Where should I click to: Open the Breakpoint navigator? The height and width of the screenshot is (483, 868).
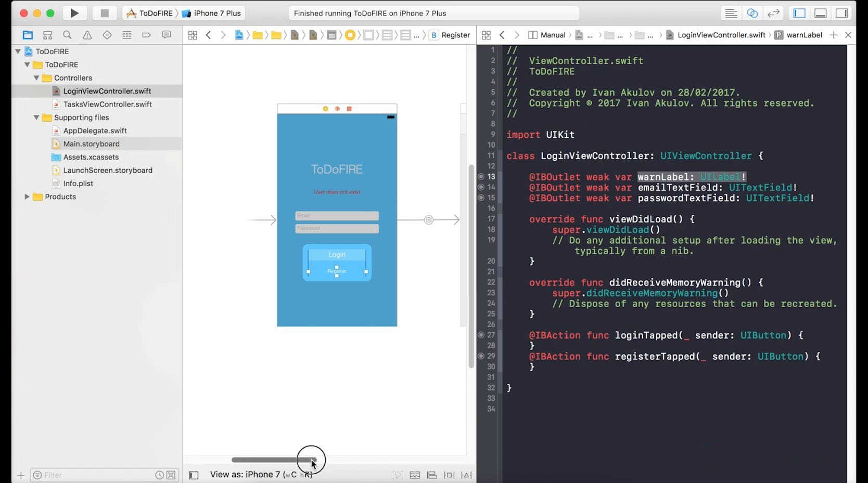click(146, 35)
